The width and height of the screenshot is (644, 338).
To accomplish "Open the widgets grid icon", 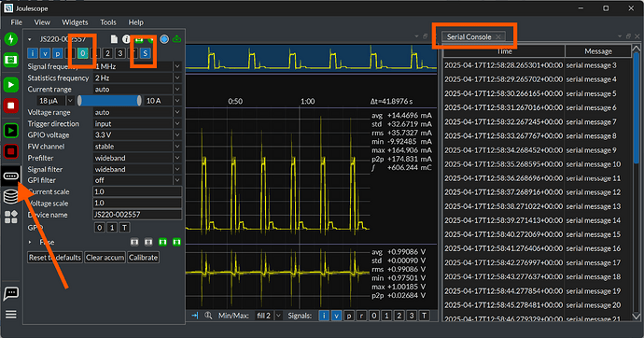I will pos(11,217).
